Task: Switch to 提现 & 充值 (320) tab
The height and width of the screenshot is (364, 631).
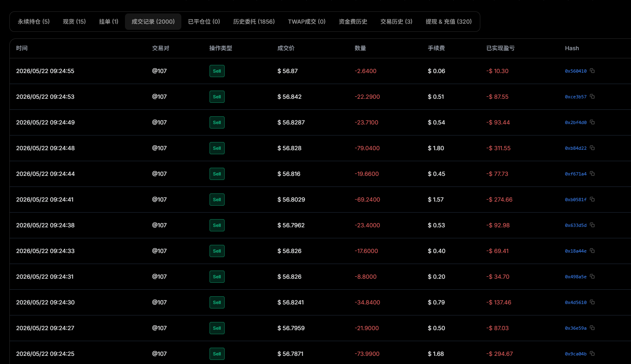Action: point(448,22)
